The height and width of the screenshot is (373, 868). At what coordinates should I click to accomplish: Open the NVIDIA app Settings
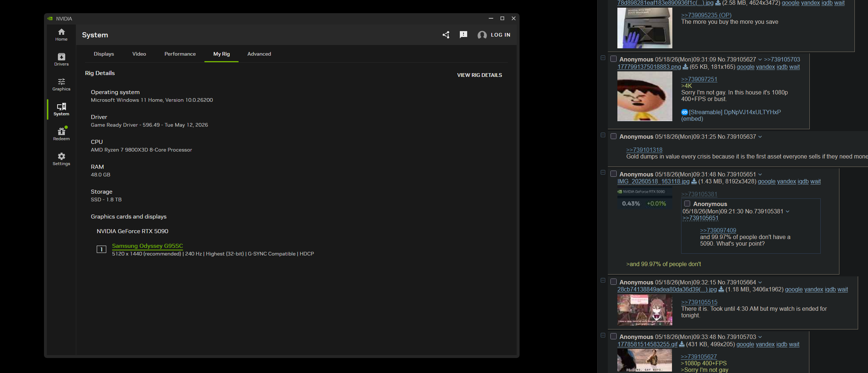click(x=61, y=159)
